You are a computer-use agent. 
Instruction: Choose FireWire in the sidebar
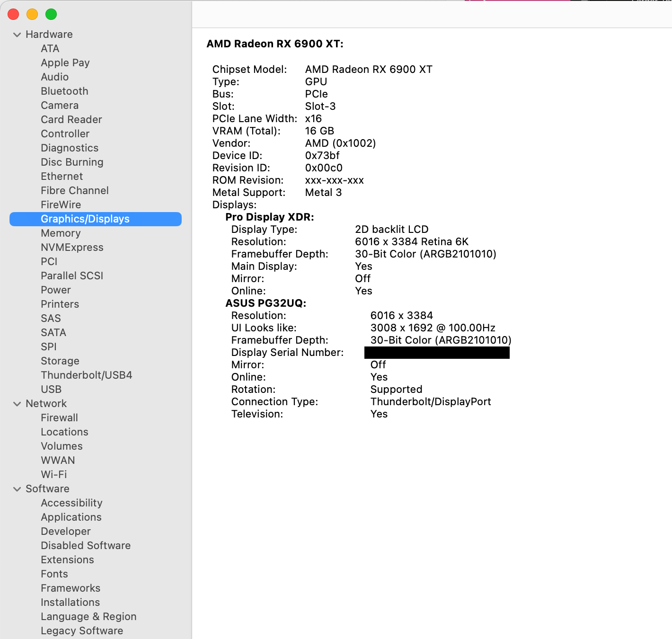click(x=61, y=205)
